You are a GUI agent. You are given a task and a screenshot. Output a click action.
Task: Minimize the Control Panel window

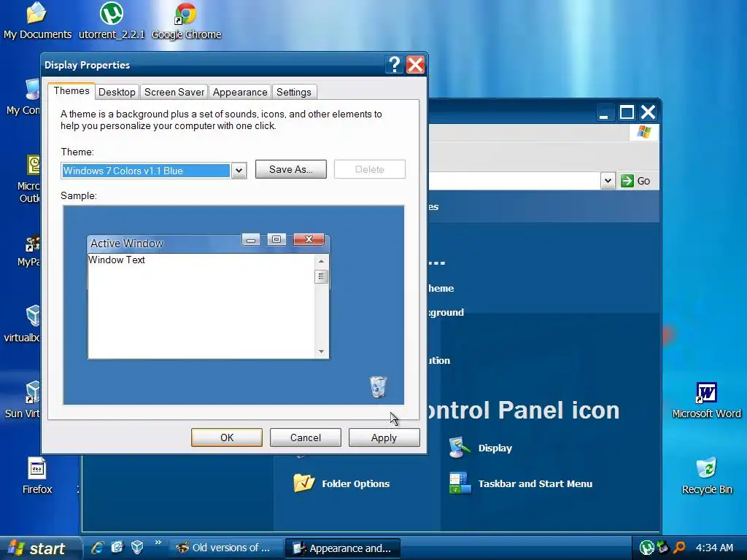tap(604, 112)
